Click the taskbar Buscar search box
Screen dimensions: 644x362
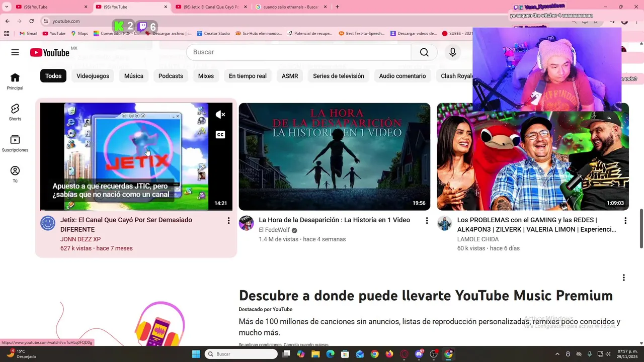[241, 354]
